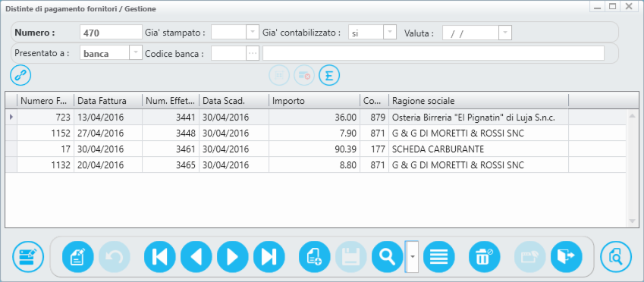Click the row selector arrow of first row
This screenshot has width=644, height=282.
[11, 117]
